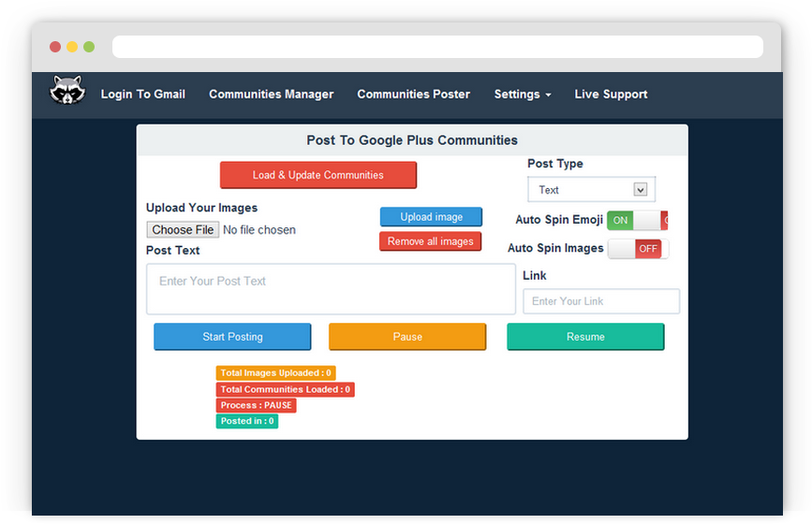Click the Choose File button
The image size is (812, 524).
coord(184,230)
